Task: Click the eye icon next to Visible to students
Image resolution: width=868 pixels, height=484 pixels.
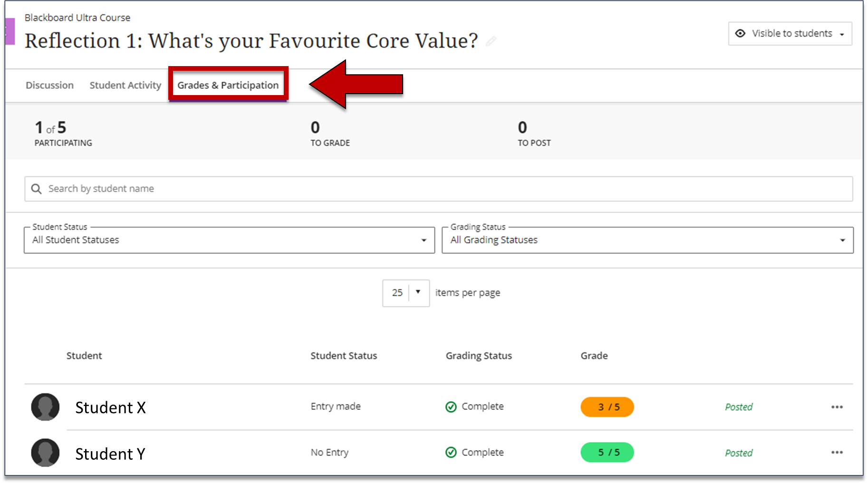Action: 741,33
